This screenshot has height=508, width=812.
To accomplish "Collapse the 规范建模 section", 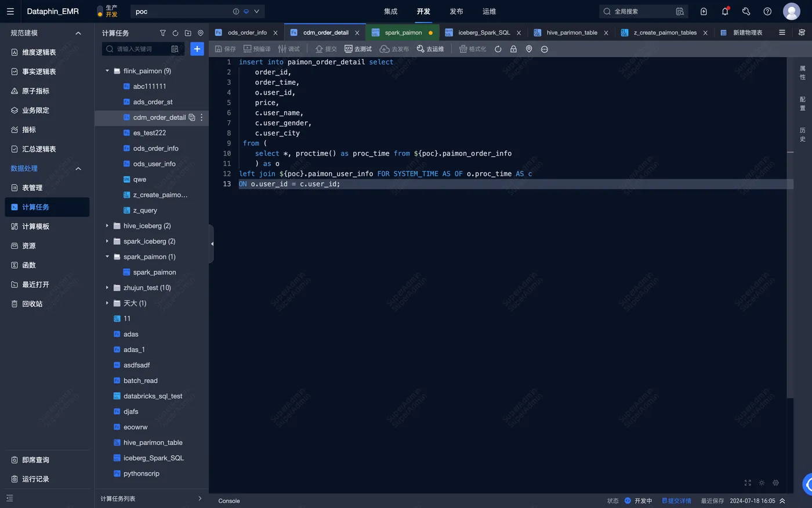I will coord(78,33).
